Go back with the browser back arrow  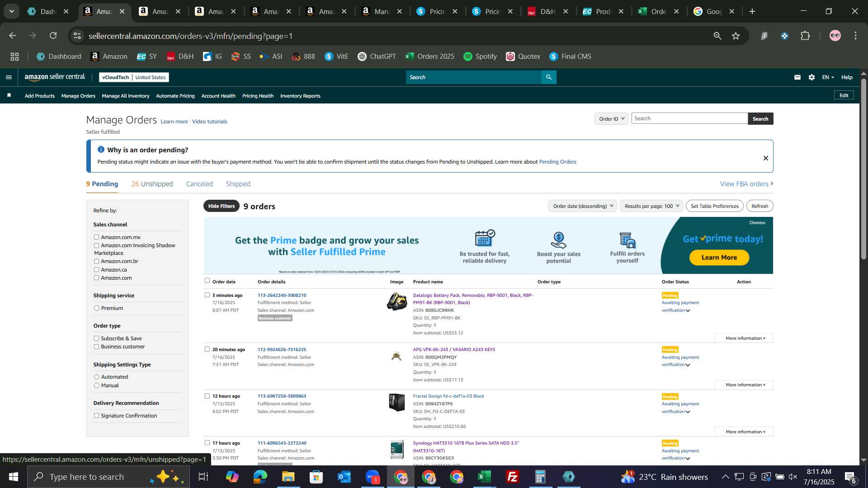coord(13,36)
